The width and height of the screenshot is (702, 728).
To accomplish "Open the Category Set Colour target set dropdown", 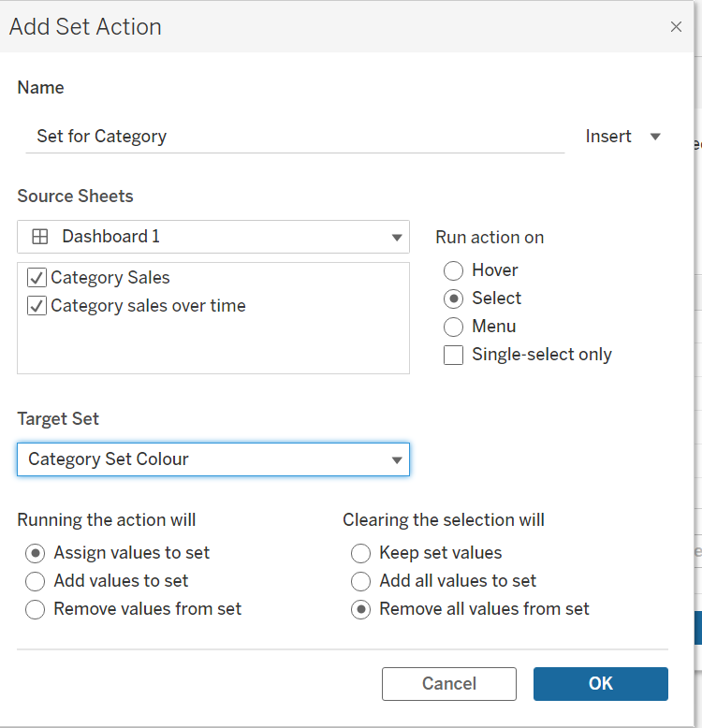I will [213, 459].
